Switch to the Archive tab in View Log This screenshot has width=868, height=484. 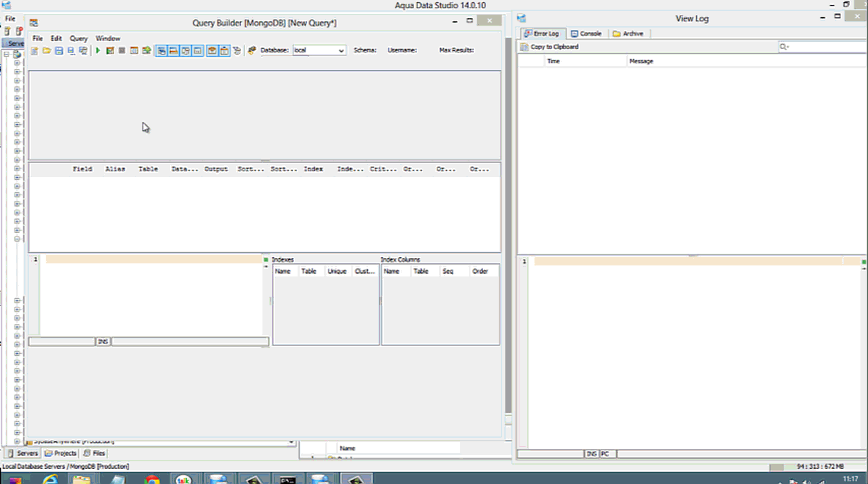[628, 33]
